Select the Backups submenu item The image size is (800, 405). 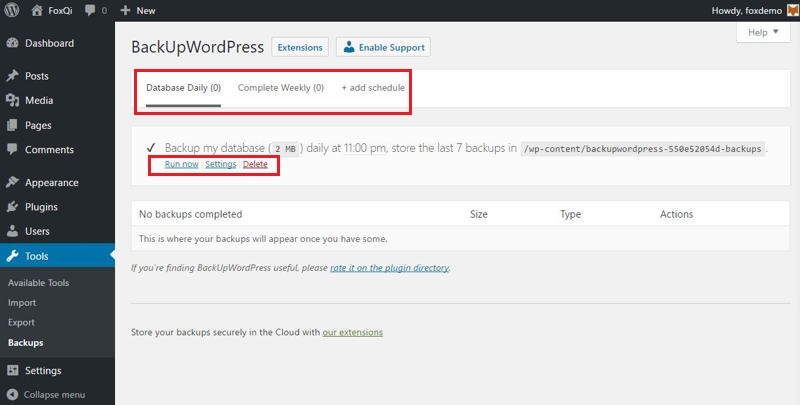pos(26,343)
